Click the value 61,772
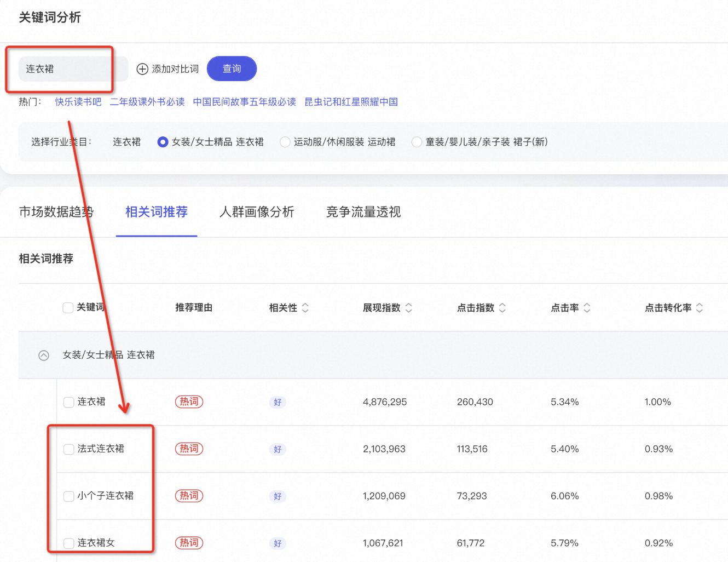This screenshot has width=728, height=562. [x=471, y=543]
